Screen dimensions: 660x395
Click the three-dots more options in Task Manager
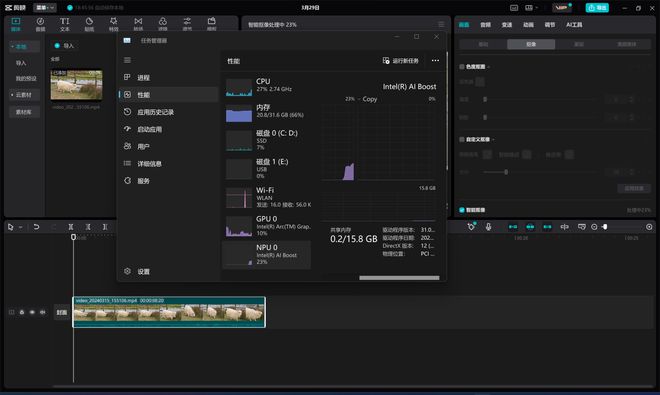(435, 61)
